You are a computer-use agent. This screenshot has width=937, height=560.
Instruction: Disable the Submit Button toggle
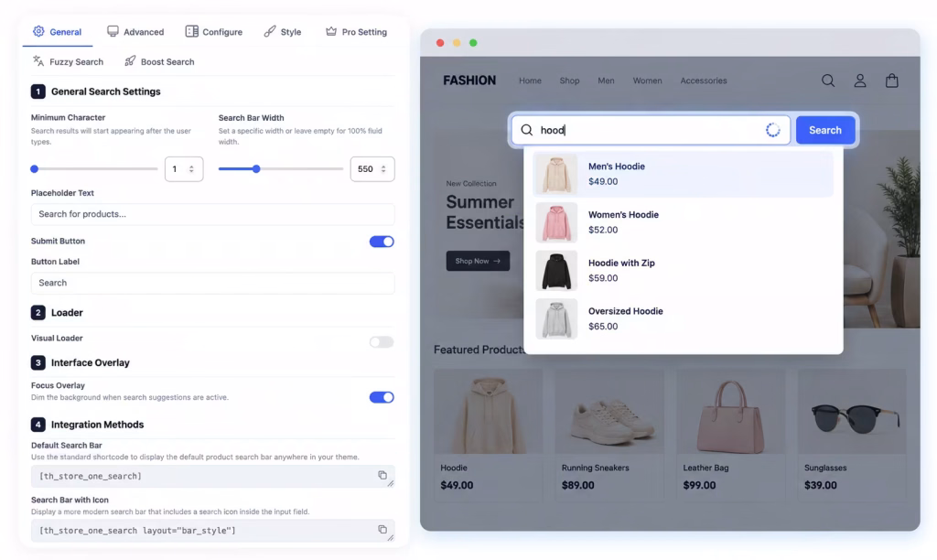(382, 242)
